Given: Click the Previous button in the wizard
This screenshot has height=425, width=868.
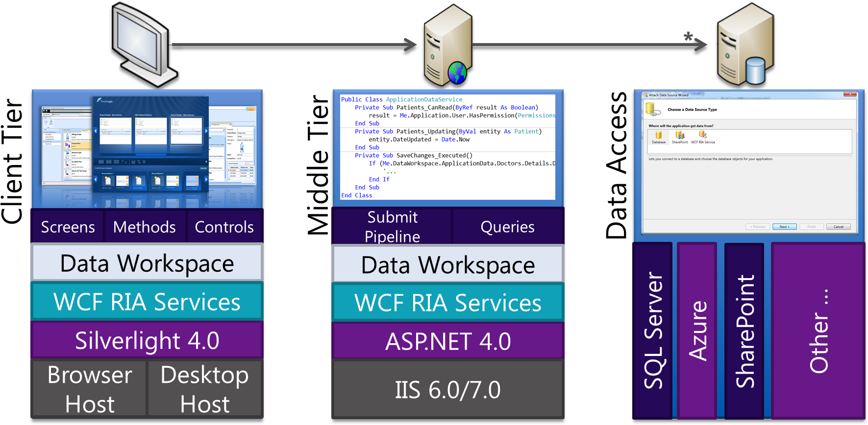Looking at the screenshot, I should (x=757, y=227).
